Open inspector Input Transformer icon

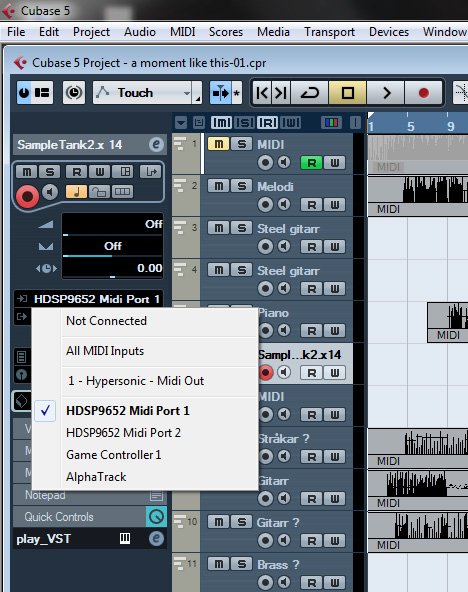click(x=150, y=172)
